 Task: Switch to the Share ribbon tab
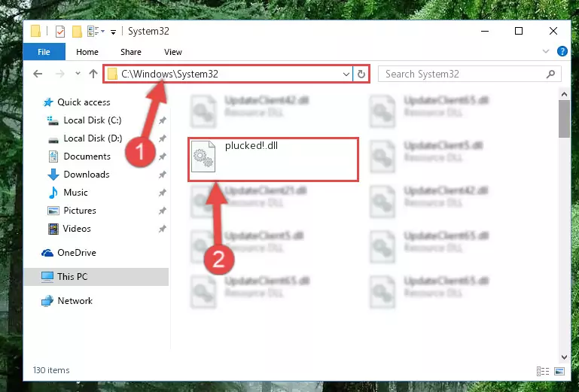(131, 52)
